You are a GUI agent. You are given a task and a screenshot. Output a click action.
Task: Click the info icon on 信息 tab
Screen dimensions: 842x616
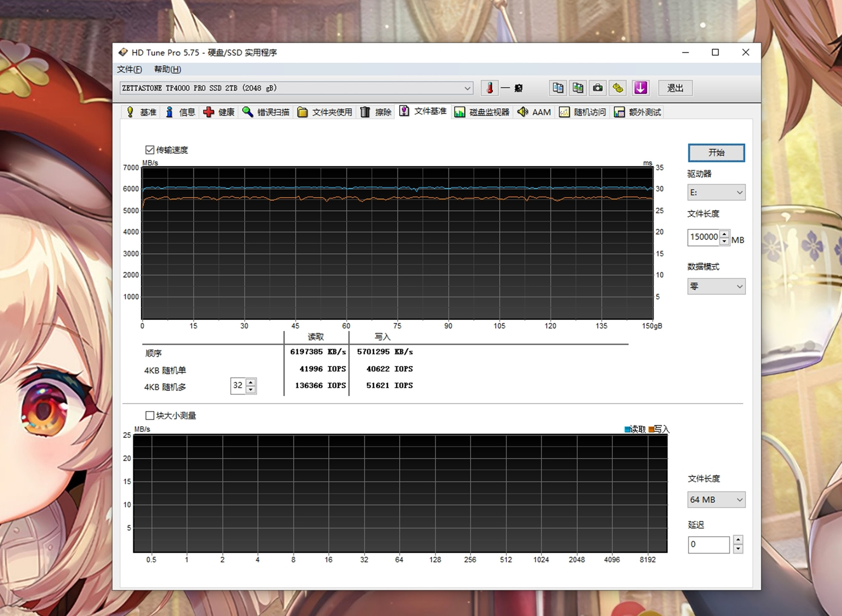[169, 112]
